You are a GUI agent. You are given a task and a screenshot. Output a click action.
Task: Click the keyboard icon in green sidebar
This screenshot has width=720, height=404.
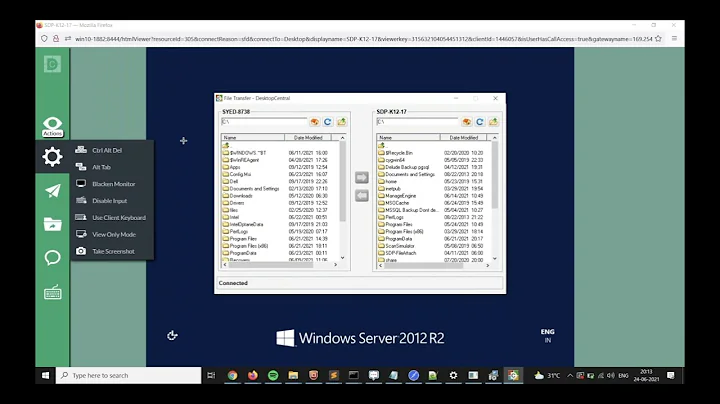52,292
